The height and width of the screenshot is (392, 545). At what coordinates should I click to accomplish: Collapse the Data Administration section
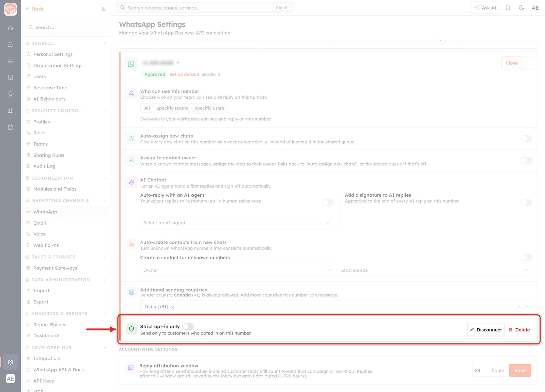click(x=105, y=280)
